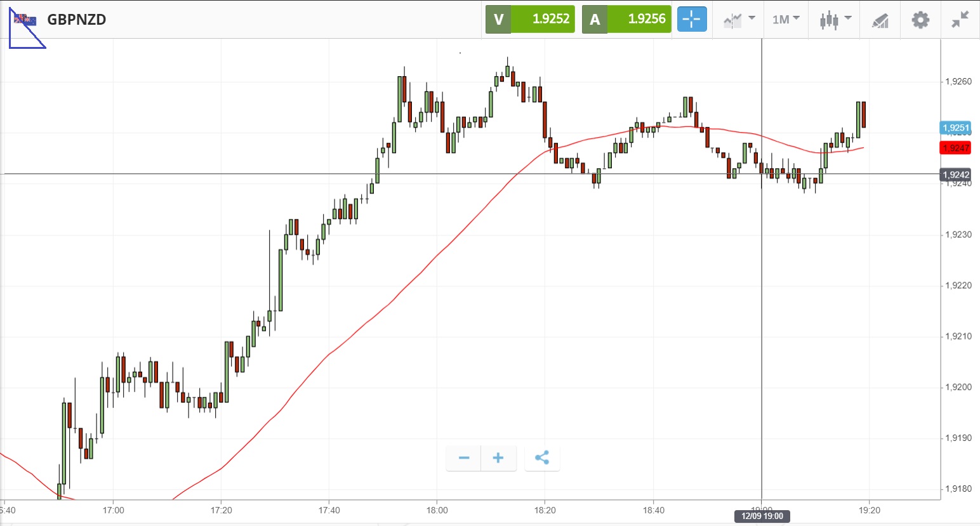Click the collapse chart arrows icon
The image size is (980, 526).
tap(960, 20)
